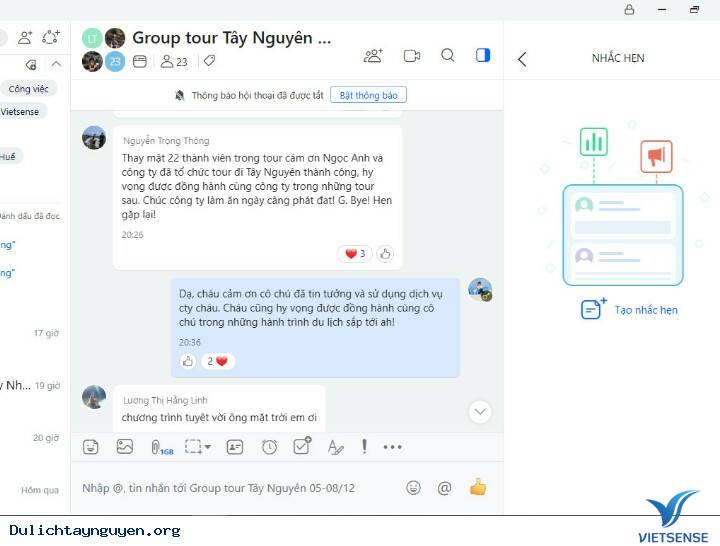This screenshot has width=720, height=546.
Task: Open the create group icon in sidebar
Action: click(51, 37)
